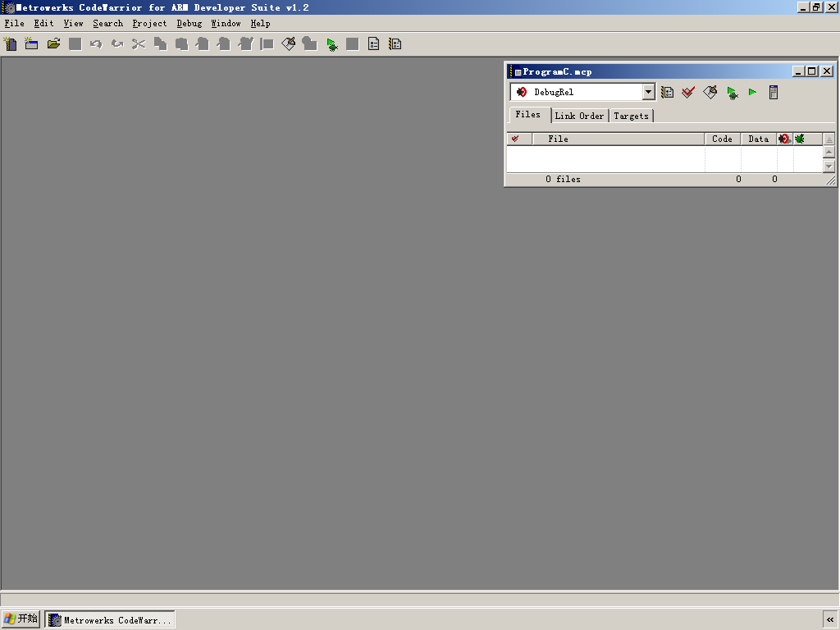Click Synchronize Modification Dates red check icon

point(688,92)
